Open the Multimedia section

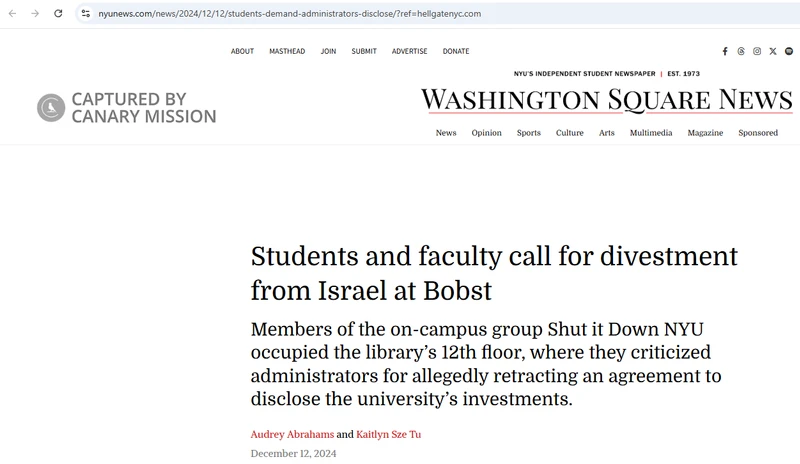coord(651,133)
